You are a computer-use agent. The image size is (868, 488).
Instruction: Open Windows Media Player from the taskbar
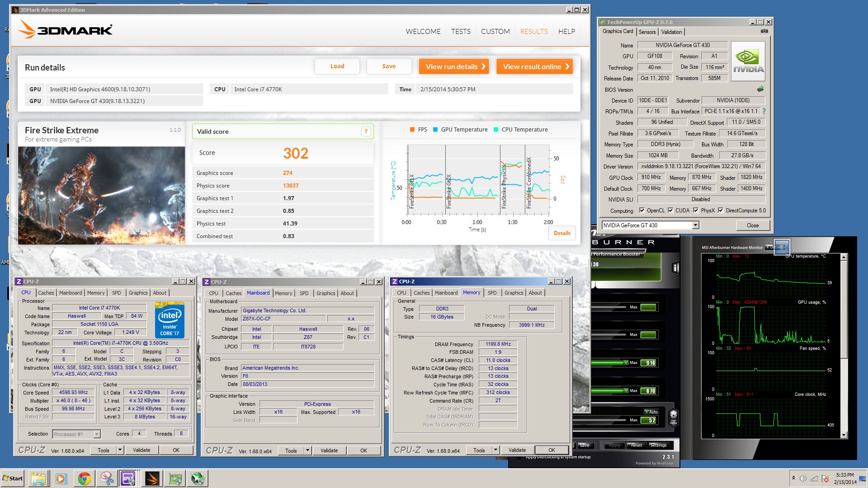coord(61,479)
